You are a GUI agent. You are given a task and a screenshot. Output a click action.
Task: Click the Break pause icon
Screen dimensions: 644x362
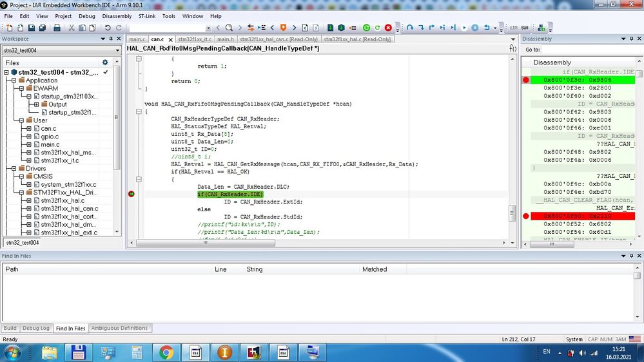click(x=475, y=28)
